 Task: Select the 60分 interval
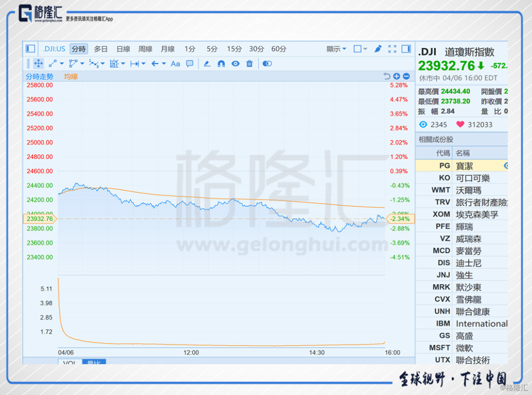(279, 49)
